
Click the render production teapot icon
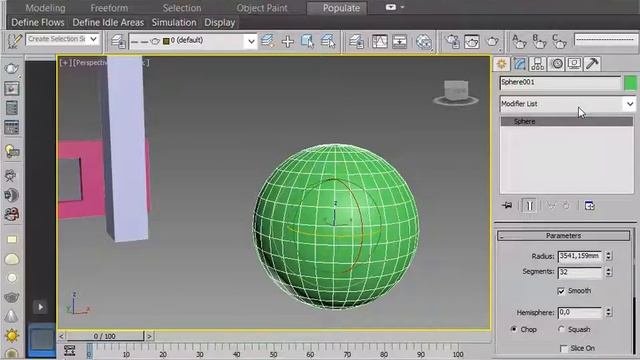click(x=492, y=41)
